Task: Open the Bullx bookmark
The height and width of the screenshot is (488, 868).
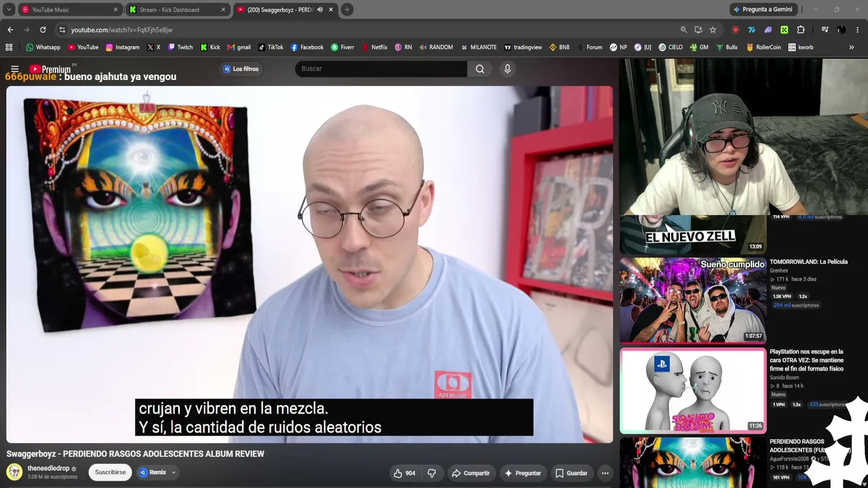Action: point(727,47)
